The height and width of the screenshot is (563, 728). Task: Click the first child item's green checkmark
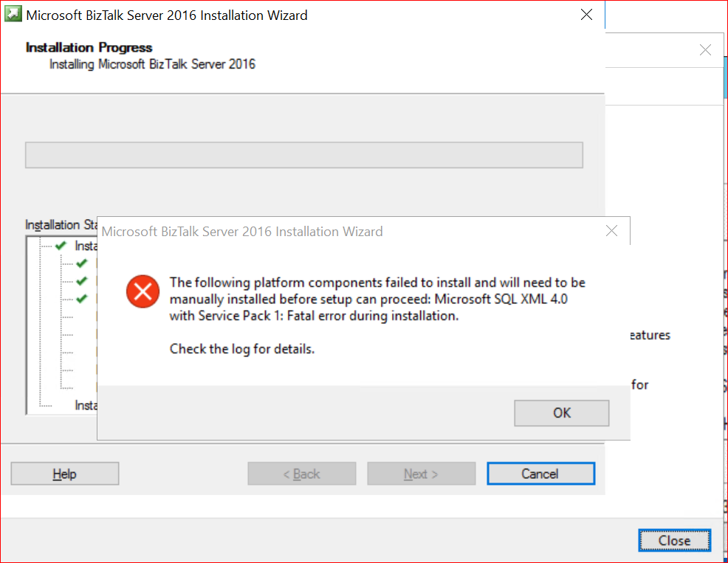(x=81, y=263)
